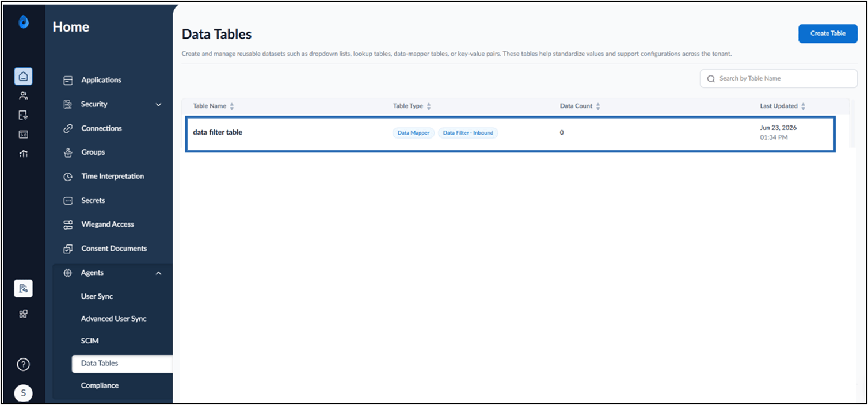The height and width of the screenshot is (405, 868).
Task: Open the Home icon in the rail
Action: pos(24,77)
